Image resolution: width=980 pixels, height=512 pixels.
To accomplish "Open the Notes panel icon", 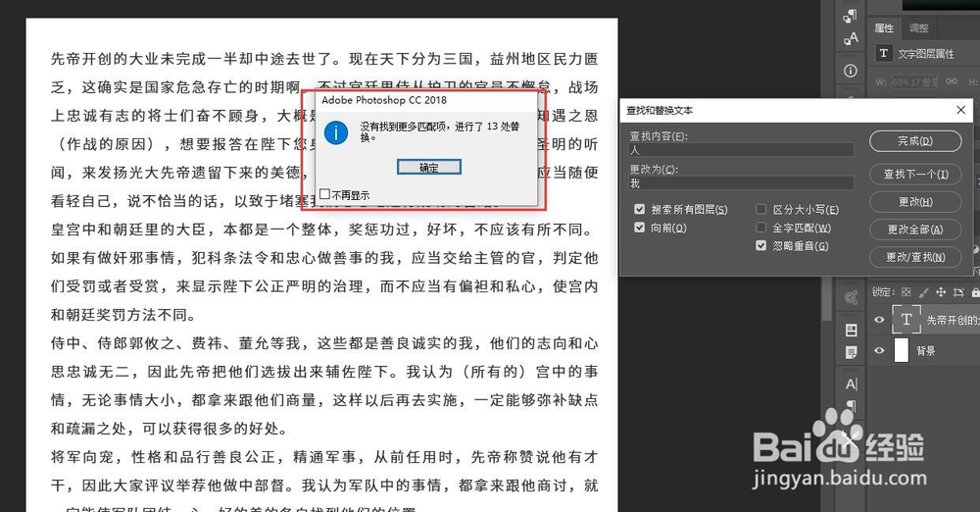I will (x=851, y=352).
